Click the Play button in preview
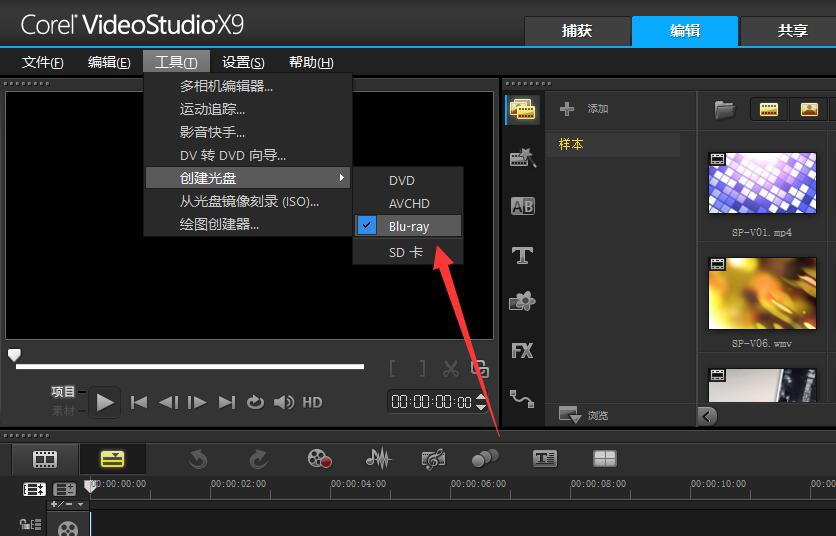 [104, 402]
